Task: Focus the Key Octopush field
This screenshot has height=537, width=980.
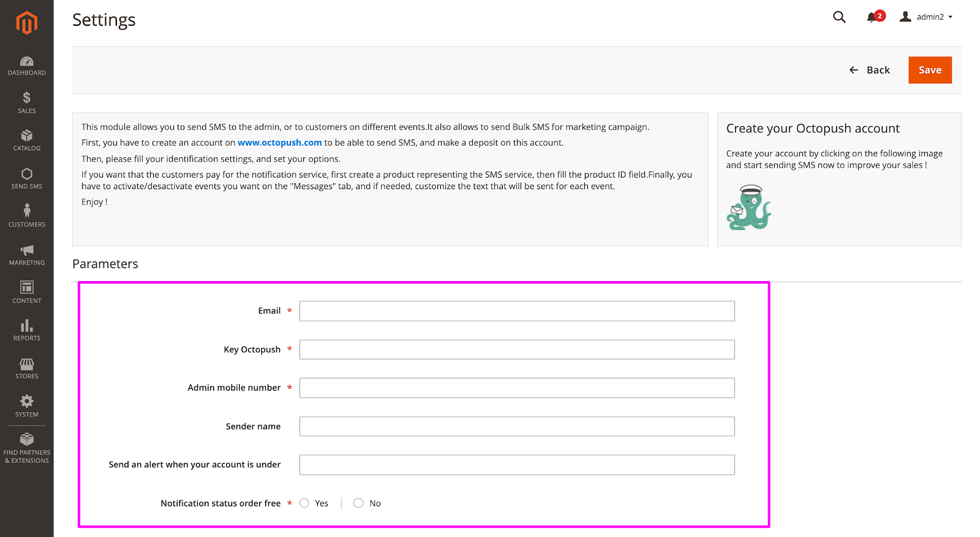Action: [x=517, y=350]
